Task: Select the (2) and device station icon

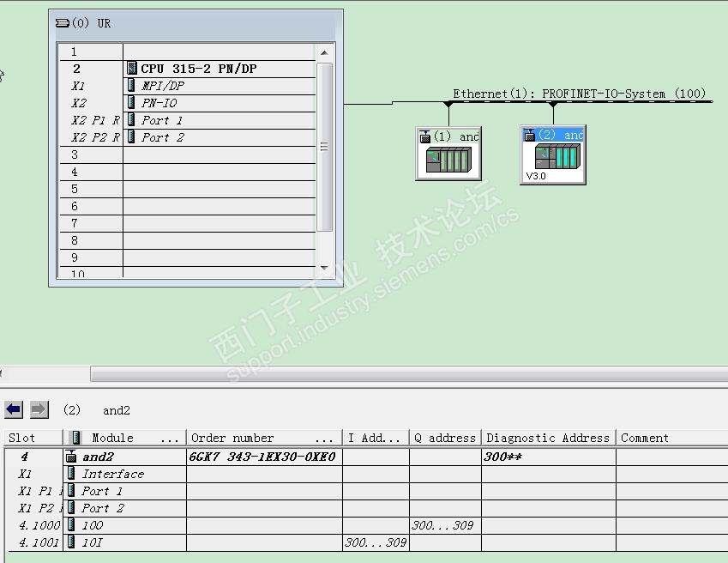Action: 553,154
